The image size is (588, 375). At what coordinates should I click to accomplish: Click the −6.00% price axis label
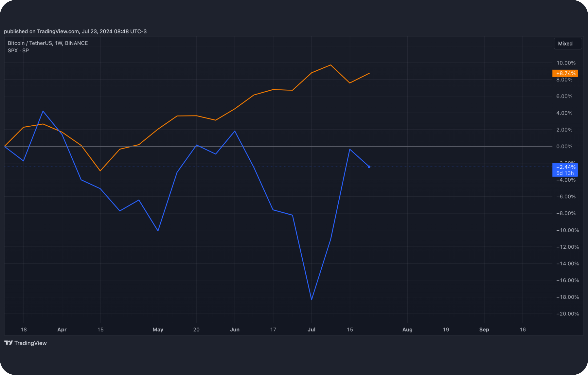click(566, 197)
